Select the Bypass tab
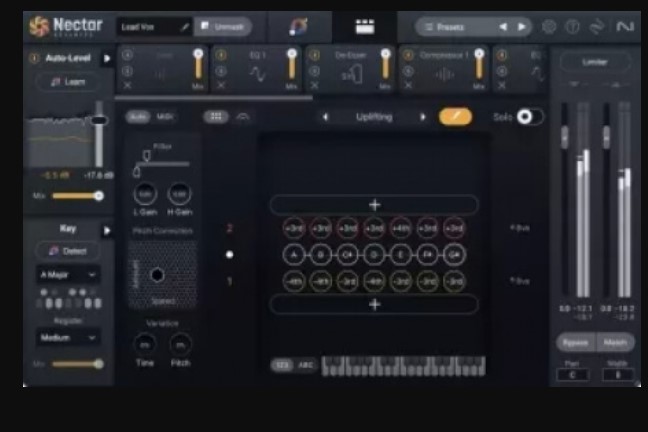 click(x=576, y=342)
